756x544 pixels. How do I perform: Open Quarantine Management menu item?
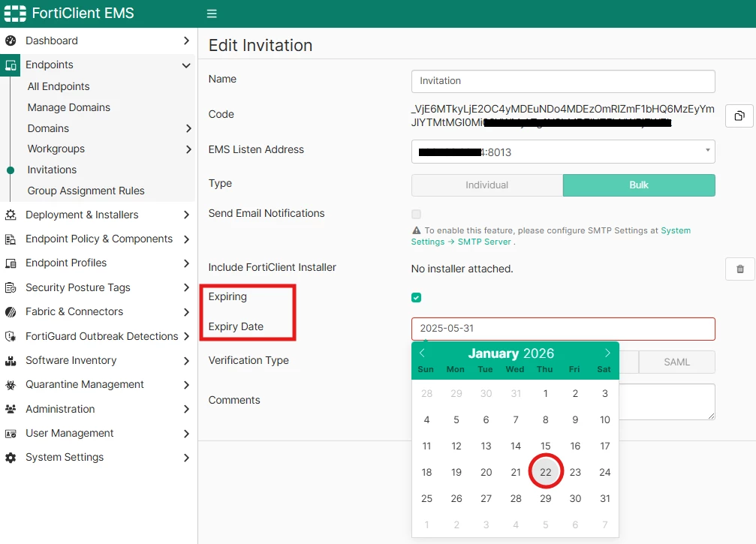84,384
